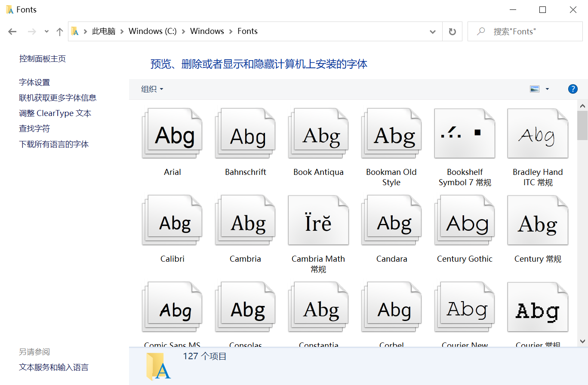Click the change view icon
The width and height of the screenshot is (588, 385).
click(x=535, y=89)
